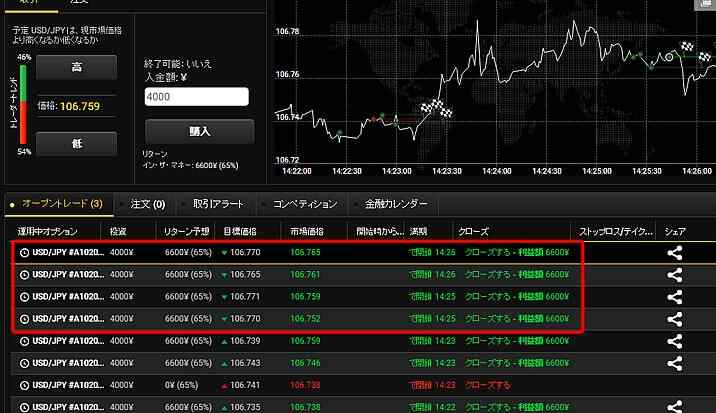Sort by 満期 column header
Viewport: 716px width, 413px height.
[x=418, y=232]
